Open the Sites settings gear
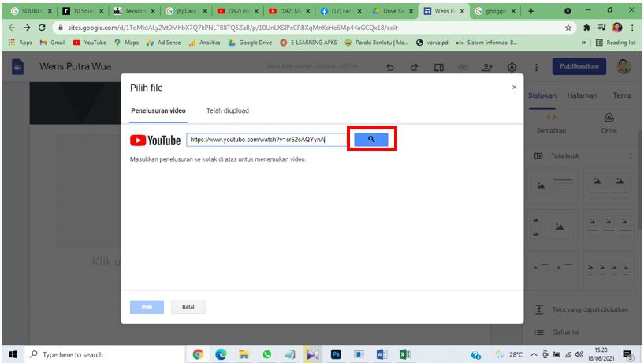Viewport: 644px width, 363px height. click(x=512, y=68)
